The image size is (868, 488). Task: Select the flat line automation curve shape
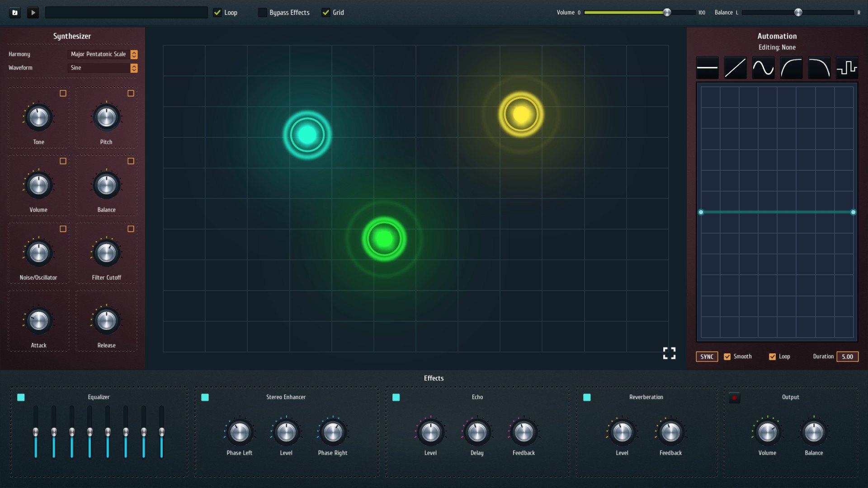click(x=708, y=68)
